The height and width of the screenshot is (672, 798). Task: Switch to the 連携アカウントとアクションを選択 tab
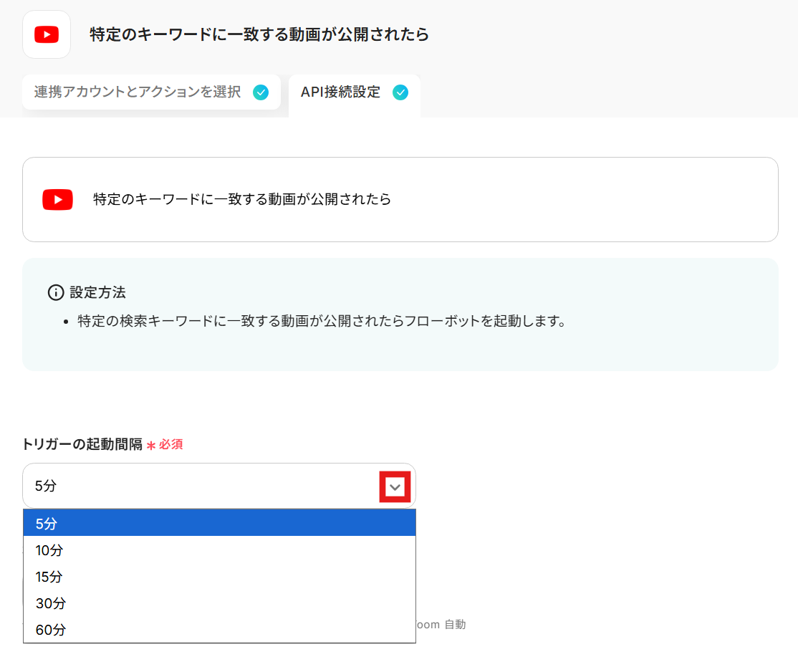[138, 92]
